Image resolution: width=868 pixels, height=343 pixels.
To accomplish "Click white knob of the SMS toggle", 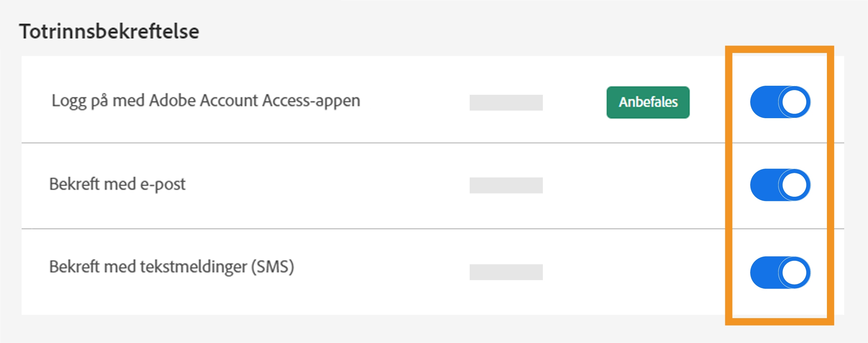I will point(794,272).
